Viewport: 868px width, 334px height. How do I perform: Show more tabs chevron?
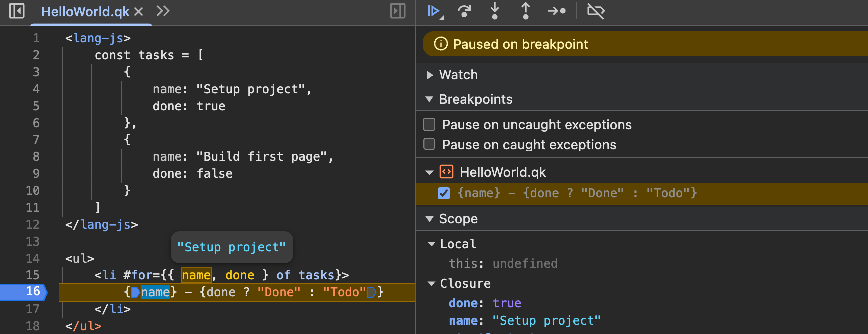163,11
